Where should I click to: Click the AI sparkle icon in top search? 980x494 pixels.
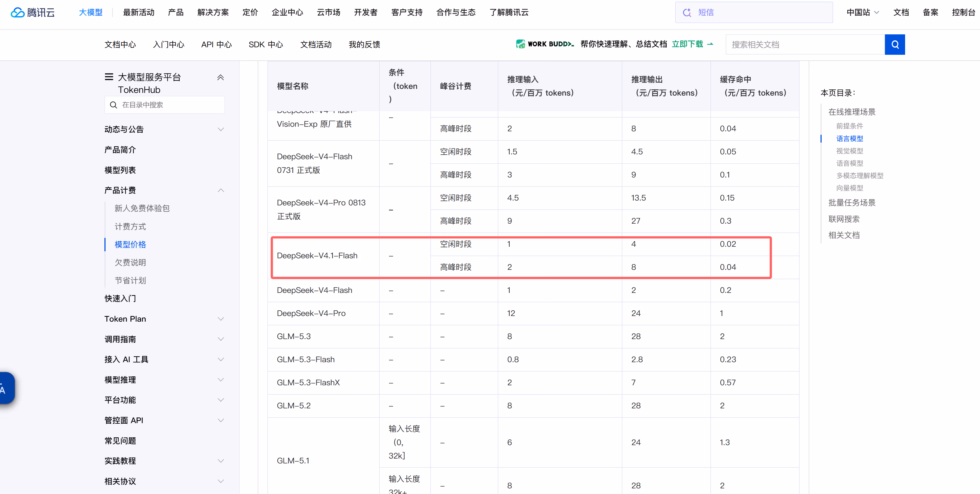point(687,13)
